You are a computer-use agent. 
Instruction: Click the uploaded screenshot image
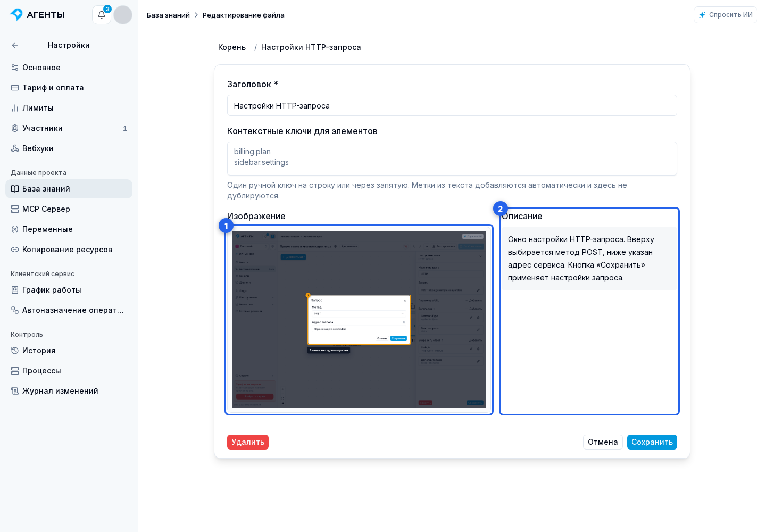[359, 320]
